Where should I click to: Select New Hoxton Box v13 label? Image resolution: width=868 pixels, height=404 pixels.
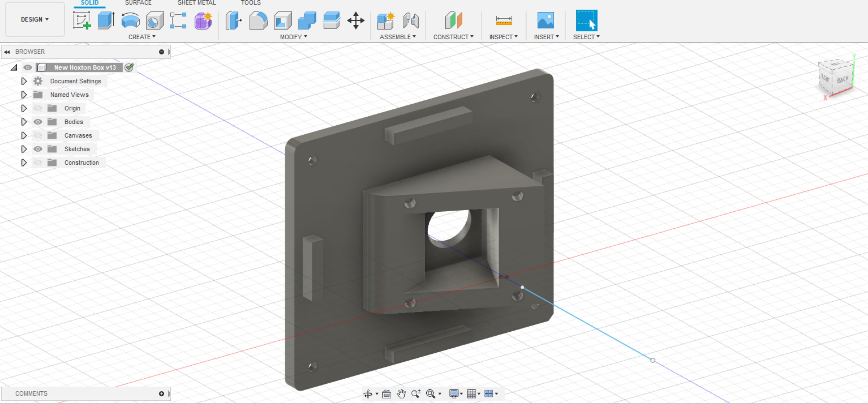[x=85, y=67]
